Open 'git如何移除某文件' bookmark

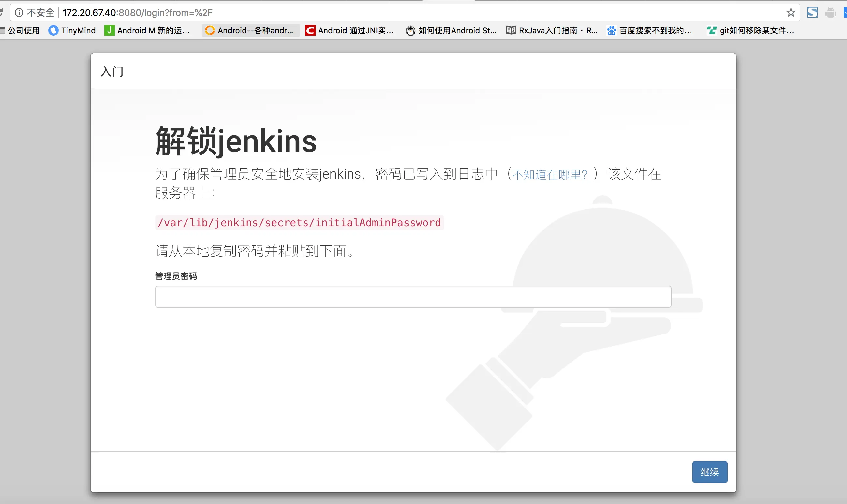click(751, 31)
